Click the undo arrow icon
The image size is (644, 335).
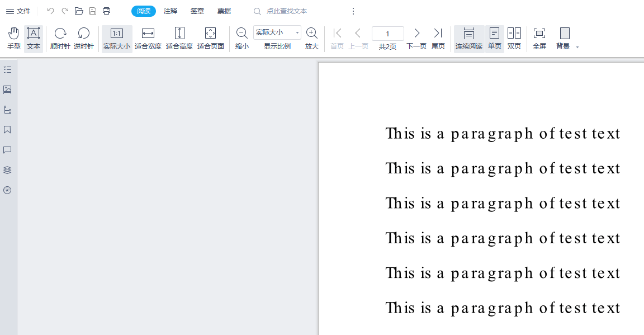(x=50, y=11)
